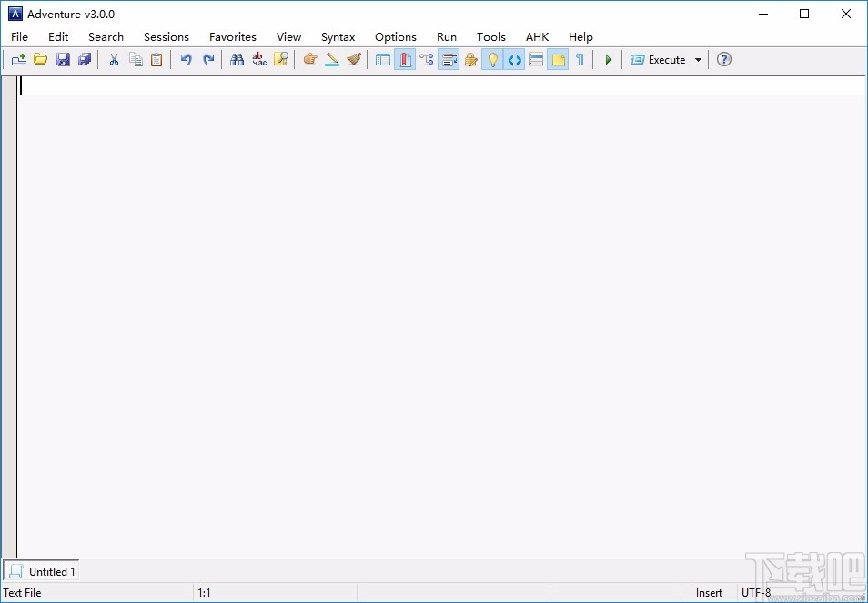This screenshot has height=603, width=868.
Task: Paste from clipboard via the clipboard icon
Action: (156, 59)
